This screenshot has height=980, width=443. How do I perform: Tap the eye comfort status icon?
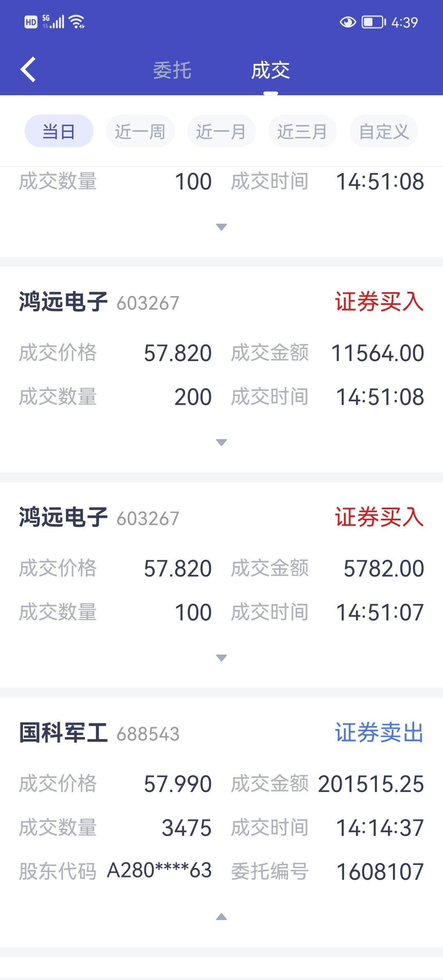(348, 22)
